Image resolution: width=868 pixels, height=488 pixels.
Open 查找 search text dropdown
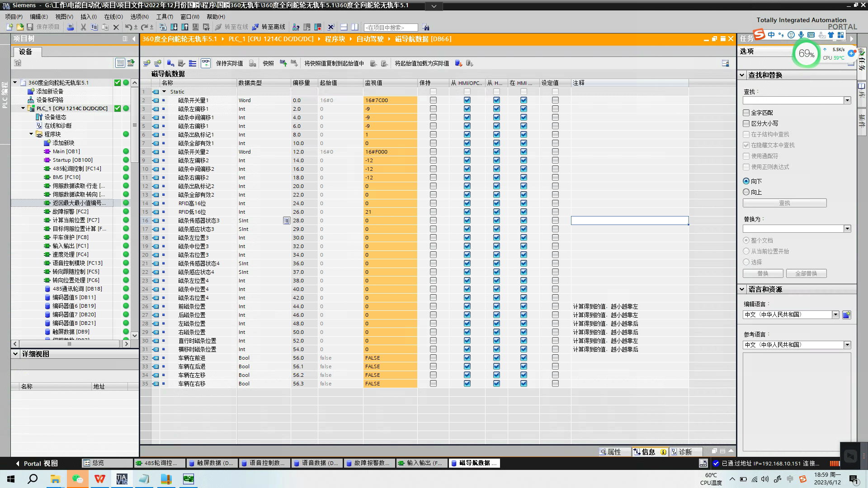[x=847, y=100]
